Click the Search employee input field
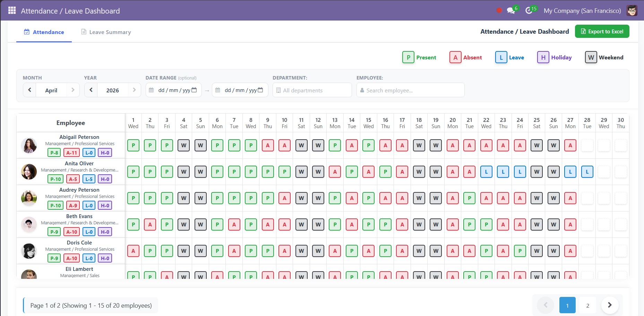This screenshot has width=644, height=316. coord(410,90)
